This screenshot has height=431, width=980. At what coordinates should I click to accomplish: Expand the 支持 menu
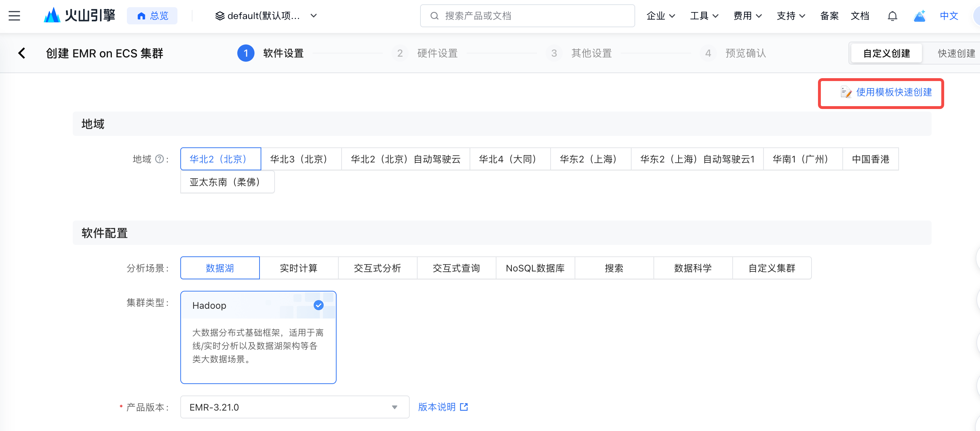(x=791, y=15)
